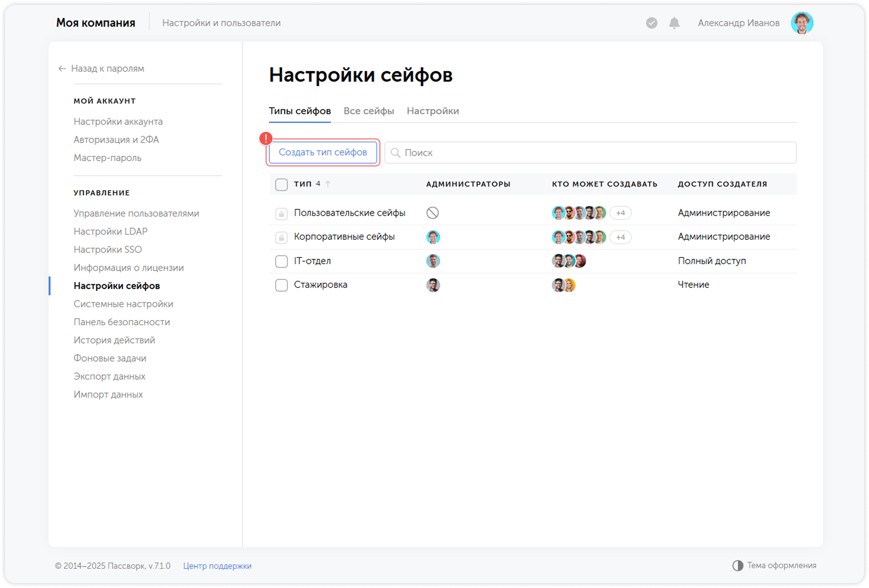The height and width of the screenshot is (588, 869).
Task: Click Пользовательские сейфы row name
Action: 350,213
